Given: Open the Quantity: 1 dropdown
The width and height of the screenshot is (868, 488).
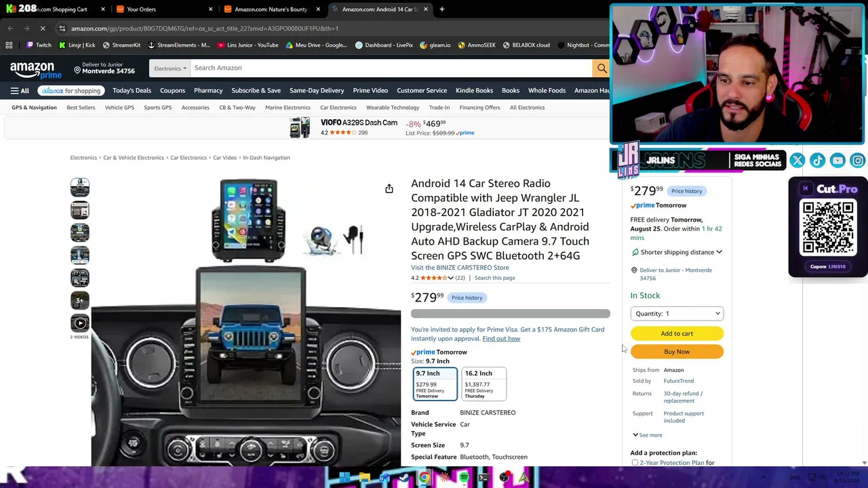Looking at the screenshot, I should [x=677, y=314].
